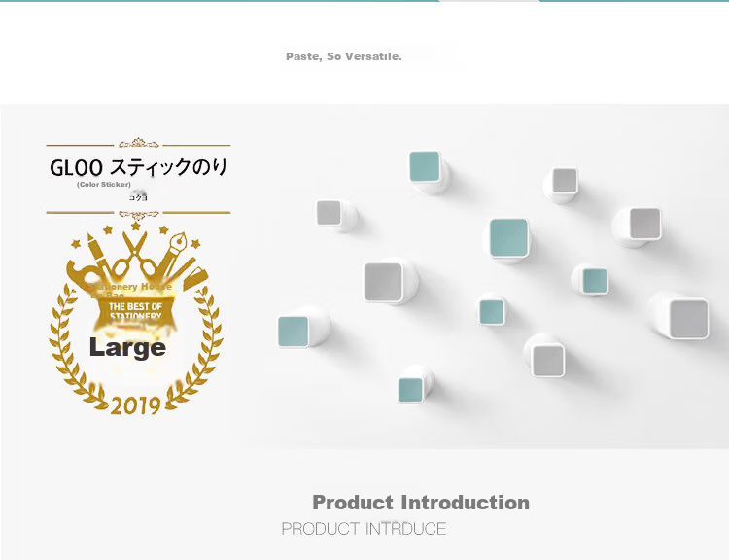729x560 pixels.
Task: Click the 2019 year on award wreath
Action: (x=135, y=405)
